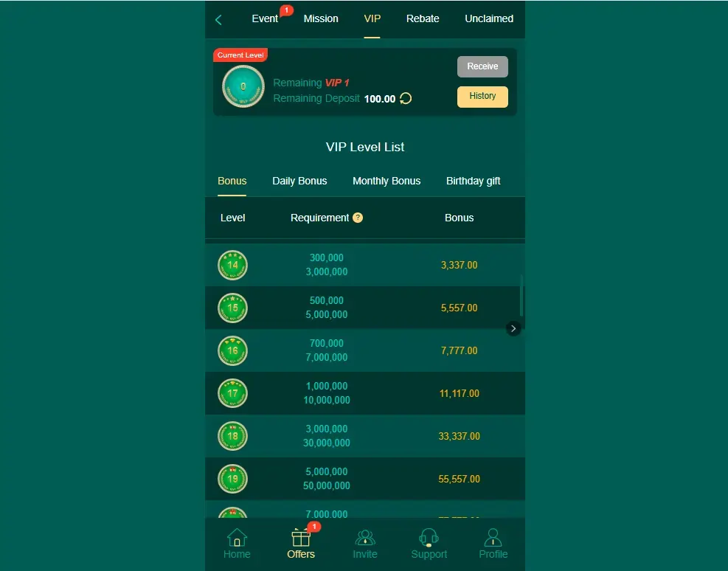
Task: Switch to Daily Bonus tab
Action: 299,181
